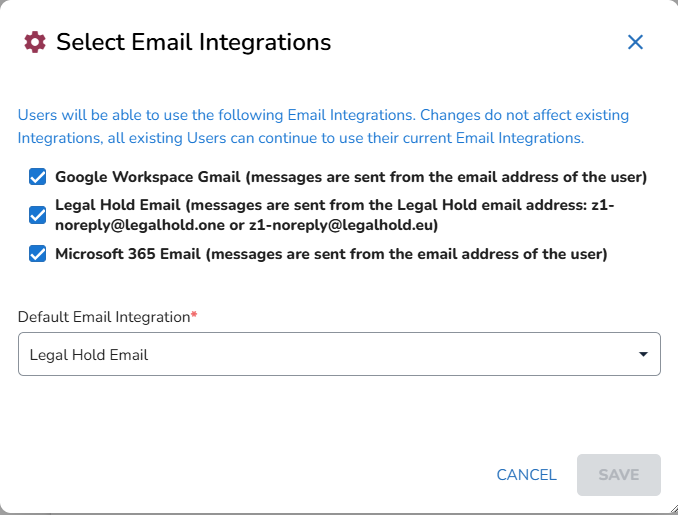
Task: Click the "Select Email Integrations" title text
Action: click(x=193, y=42)
